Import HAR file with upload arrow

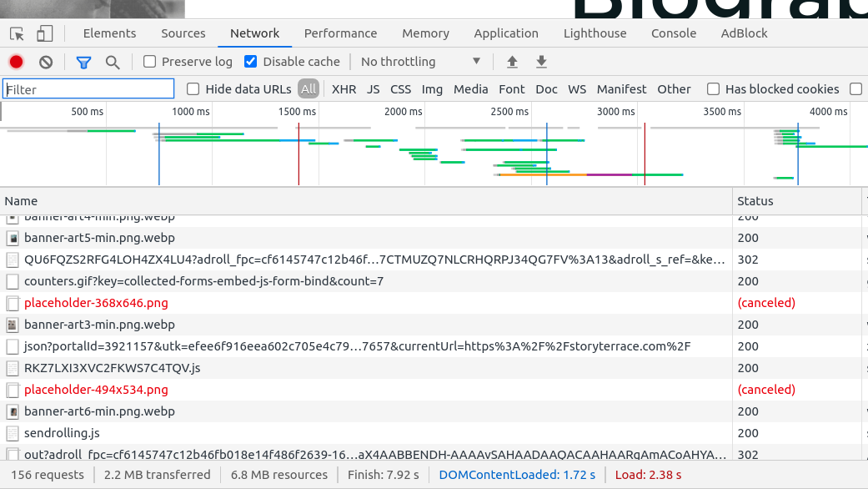(x=512, y=62)
